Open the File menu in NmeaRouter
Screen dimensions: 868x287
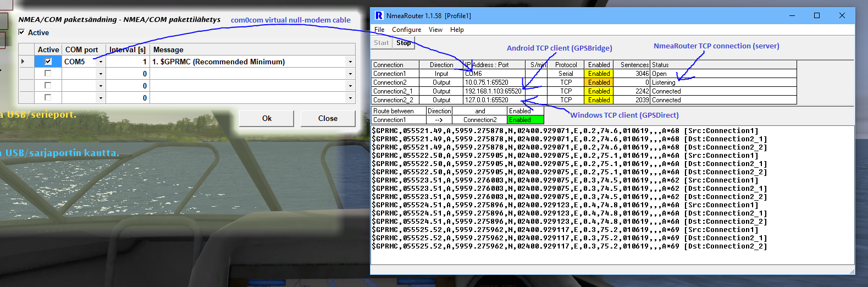[379, 30]
